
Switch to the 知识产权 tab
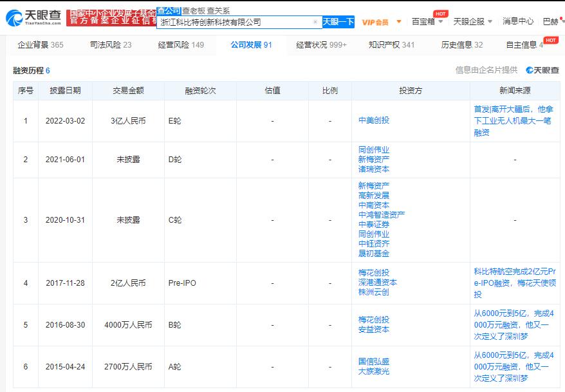pos(391,44)
